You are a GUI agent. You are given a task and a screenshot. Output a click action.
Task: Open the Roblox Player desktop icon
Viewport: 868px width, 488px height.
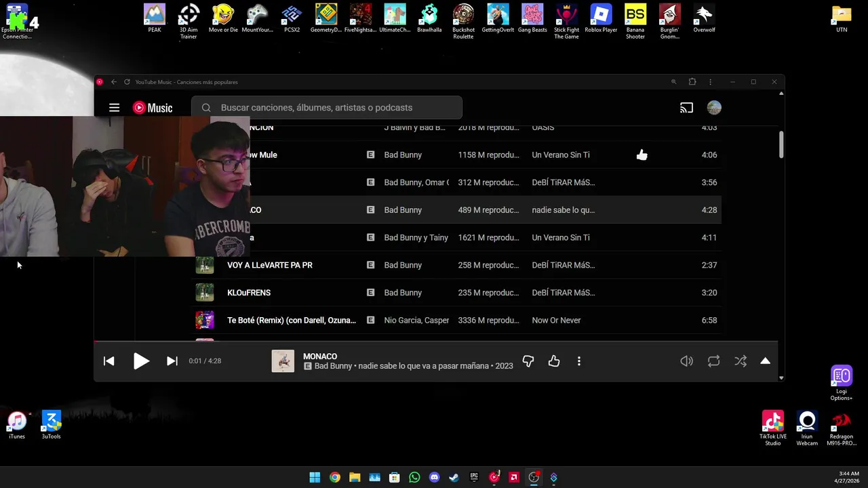(x=601, y=18)
